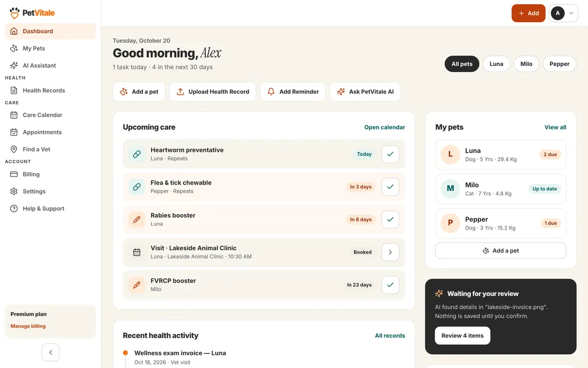Open Milo's pet card
The height and width of the screenshot is (368, 588).
pyautogui.click(x=501, y=189)
